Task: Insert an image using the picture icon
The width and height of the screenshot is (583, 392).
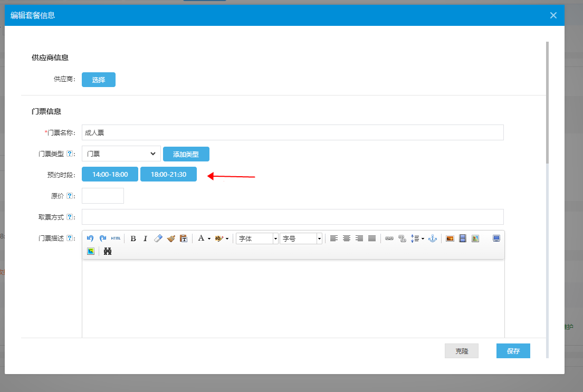Action: click(x=450, y=238)
